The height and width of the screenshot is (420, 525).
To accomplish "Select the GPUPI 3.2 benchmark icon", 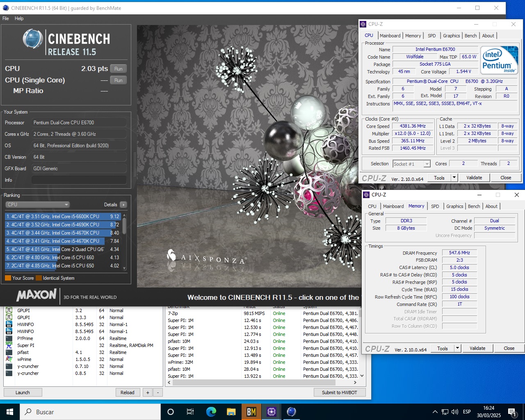I will click(9, 310).
